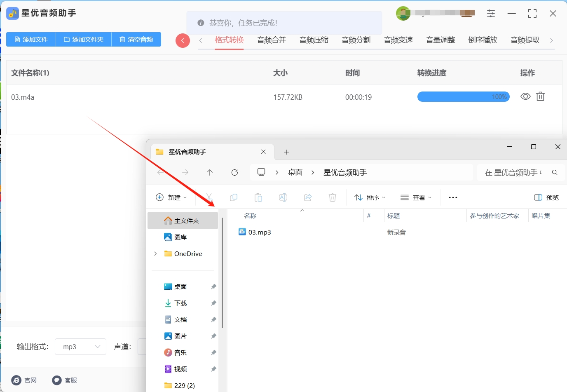
Task: Show earlier function tabs with left chevron
Action: point(201,40)
